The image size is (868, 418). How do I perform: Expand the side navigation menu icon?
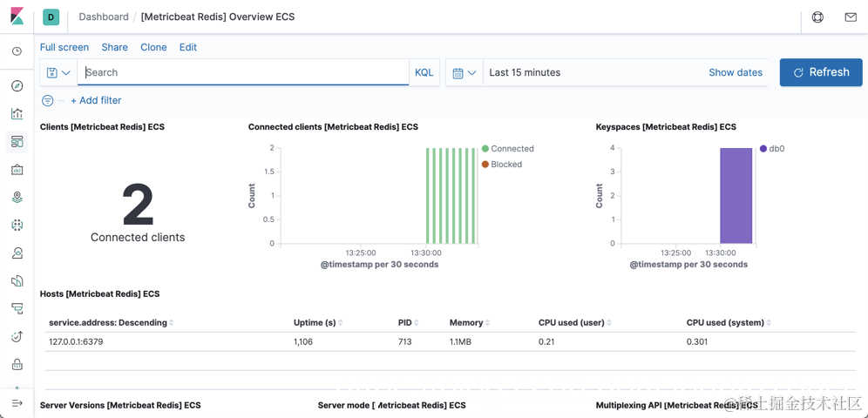(17, 403)
